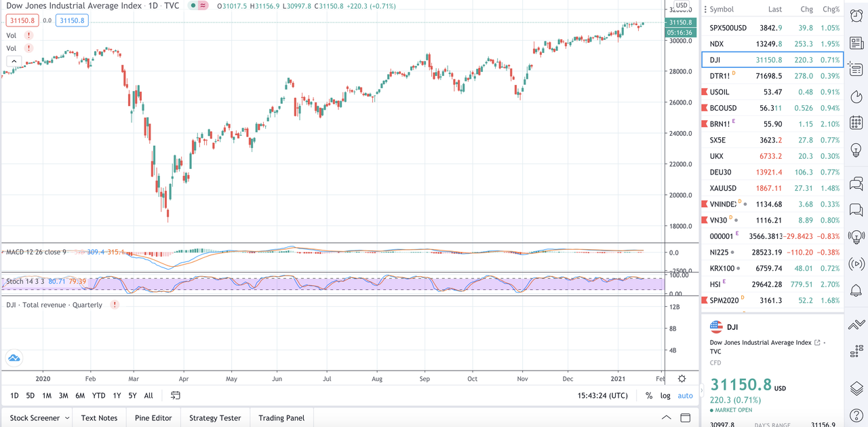Open the Notifications bell icon
The height and width of the screenshot is (427, 868).
856,291
